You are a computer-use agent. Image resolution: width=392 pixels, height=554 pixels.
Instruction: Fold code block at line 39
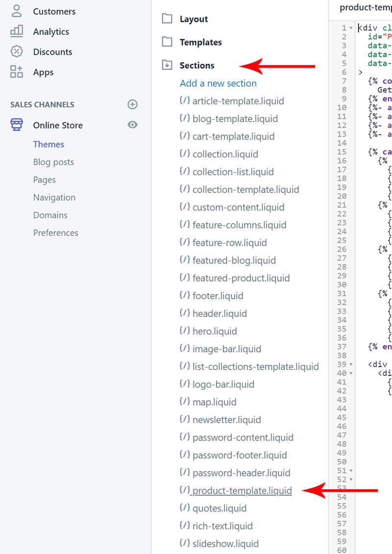tap(351, 364)
